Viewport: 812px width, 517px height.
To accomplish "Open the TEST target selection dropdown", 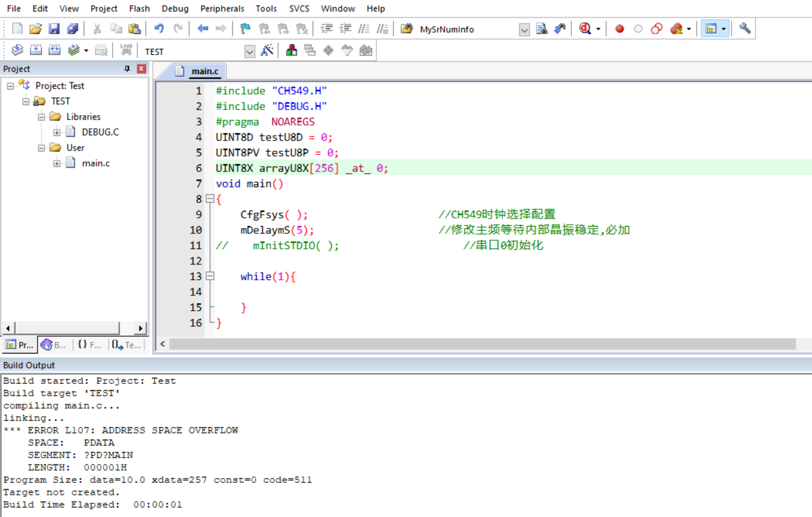I will click(249, 51).
